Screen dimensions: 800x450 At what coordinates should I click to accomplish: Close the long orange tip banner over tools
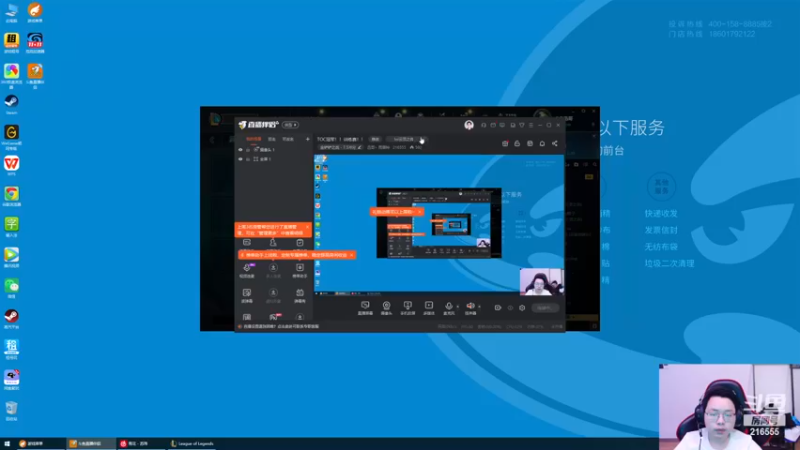[352, 255]
